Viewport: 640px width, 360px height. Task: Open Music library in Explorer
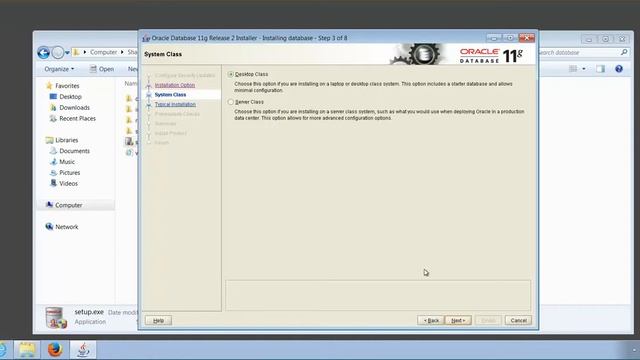(x=67, y=162)
